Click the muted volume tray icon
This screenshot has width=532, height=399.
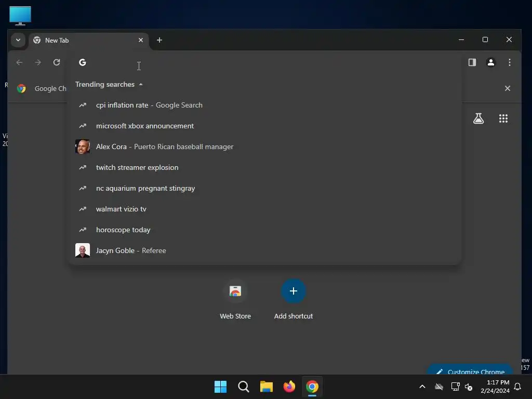[469, 387]
